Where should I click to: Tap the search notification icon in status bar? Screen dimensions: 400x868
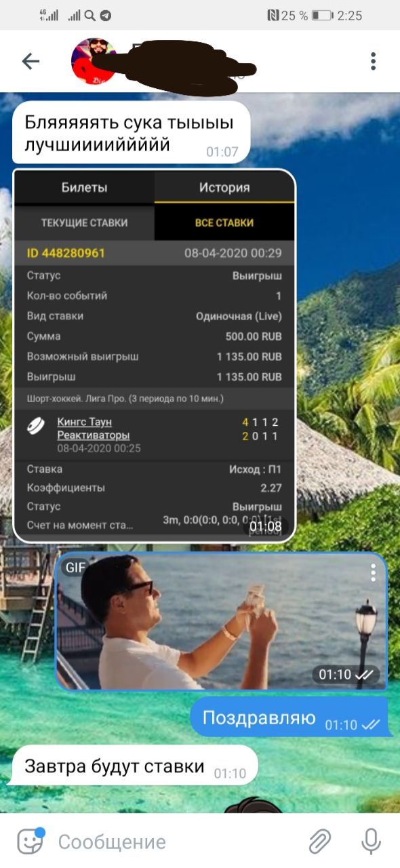pos(91,15)
